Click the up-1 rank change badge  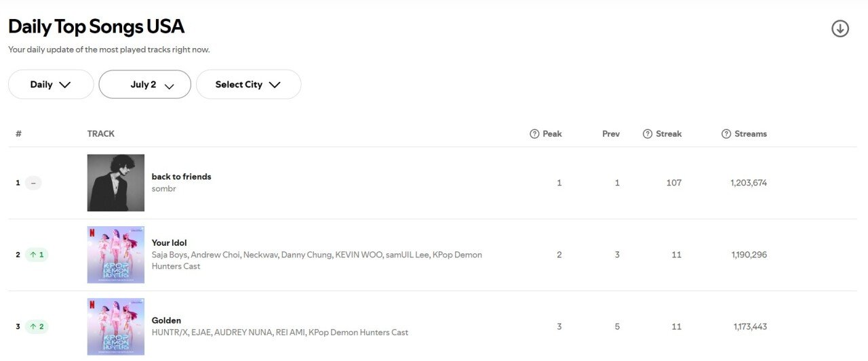click(37, 255)
